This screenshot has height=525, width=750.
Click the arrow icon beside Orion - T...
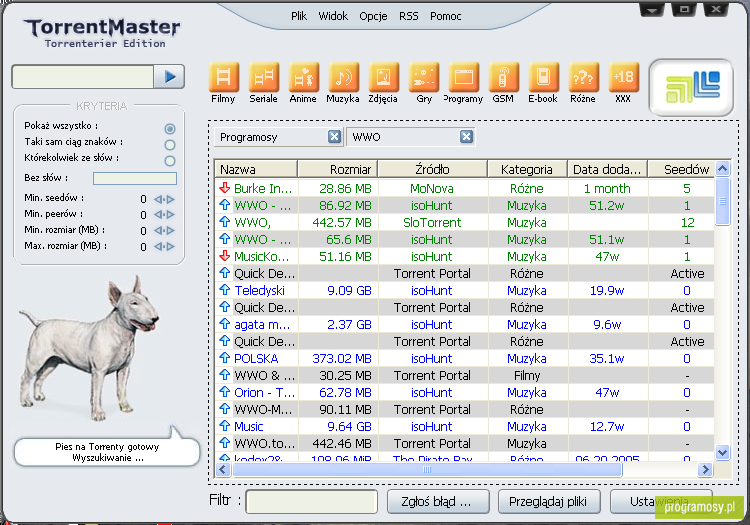click(225, 392)
